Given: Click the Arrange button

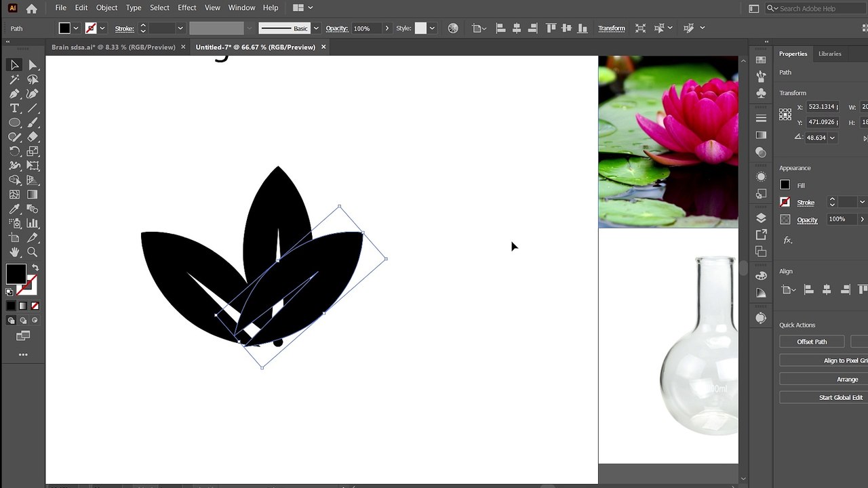Looking at the screenshot, I should pos(824,380).
